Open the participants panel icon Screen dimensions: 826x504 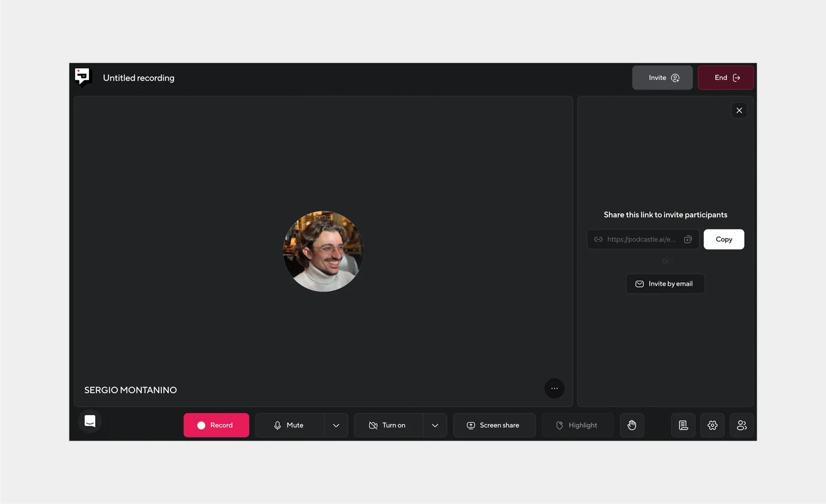pos(741,425)
